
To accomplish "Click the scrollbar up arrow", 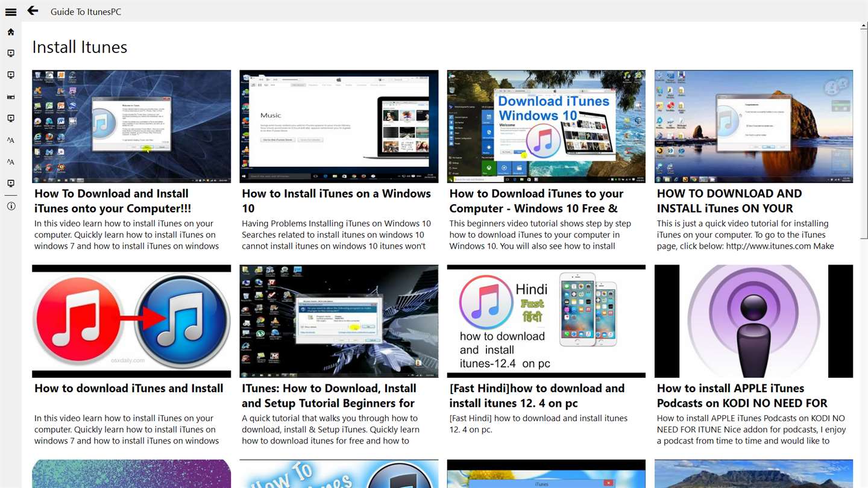I will 864,27.
